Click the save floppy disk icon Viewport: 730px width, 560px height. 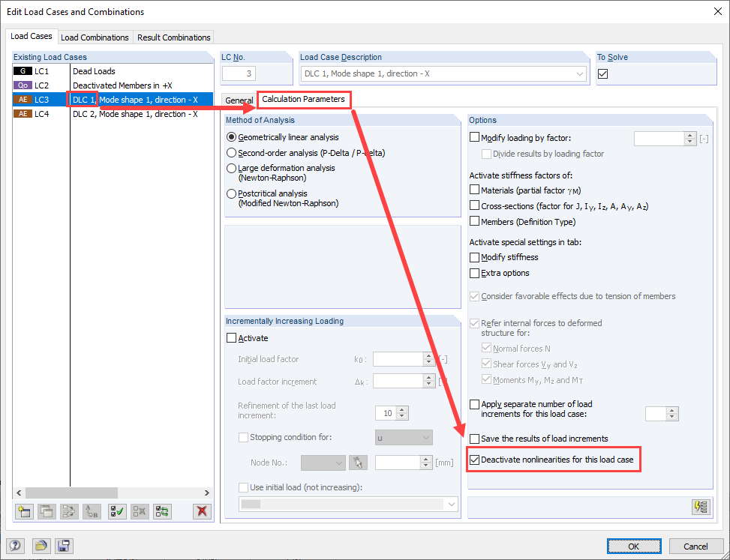coord(64,546)
